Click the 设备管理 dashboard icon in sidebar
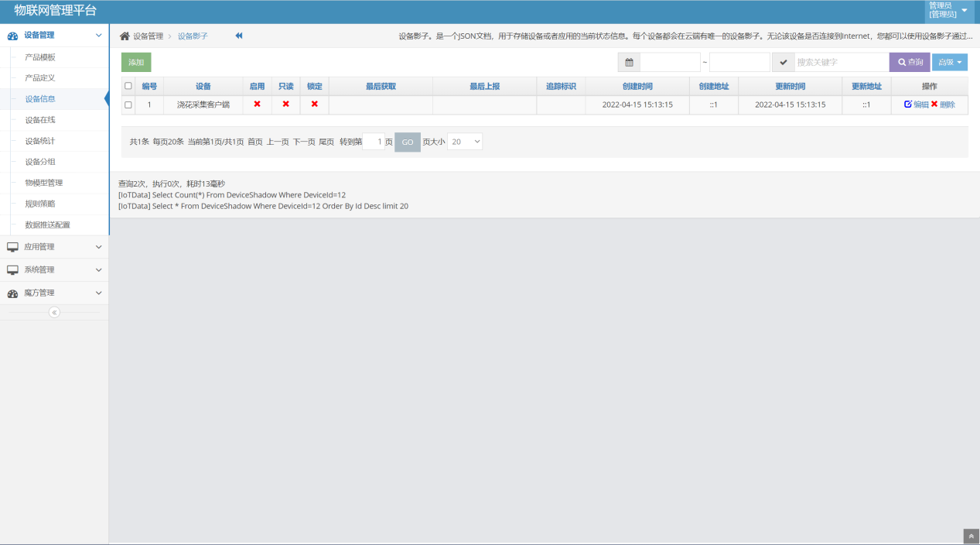 [12, 36]
